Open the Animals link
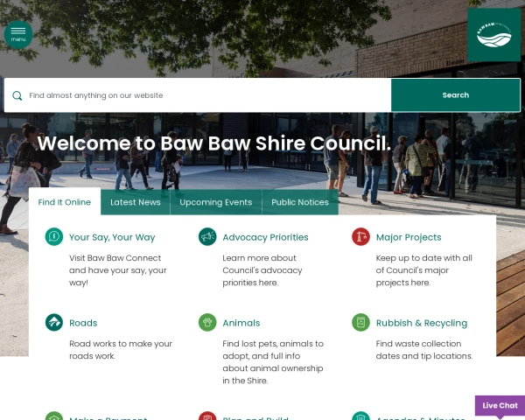525x420 pixels. 241,323
